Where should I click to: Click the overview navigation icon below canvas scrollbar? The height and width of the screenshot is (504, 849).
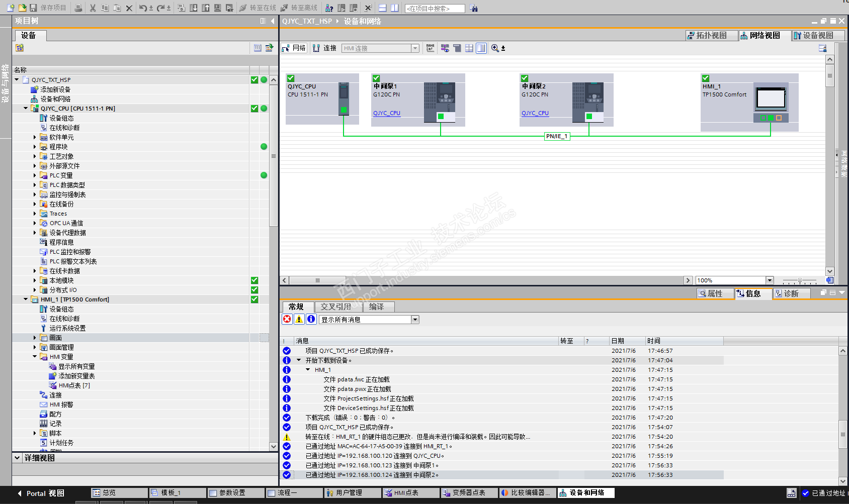830,280
